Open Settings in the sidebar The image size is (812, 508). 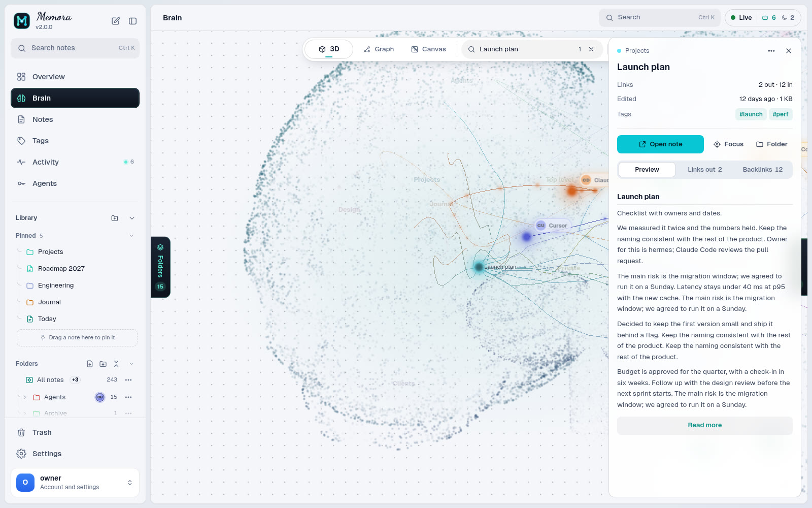(75, 454)
